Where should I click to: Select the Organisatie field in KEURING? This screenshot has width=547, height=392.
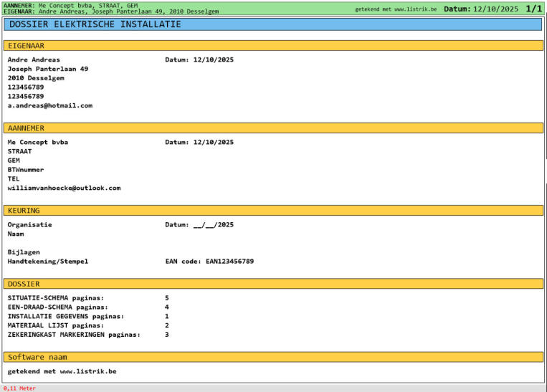[x=29, y=225]
